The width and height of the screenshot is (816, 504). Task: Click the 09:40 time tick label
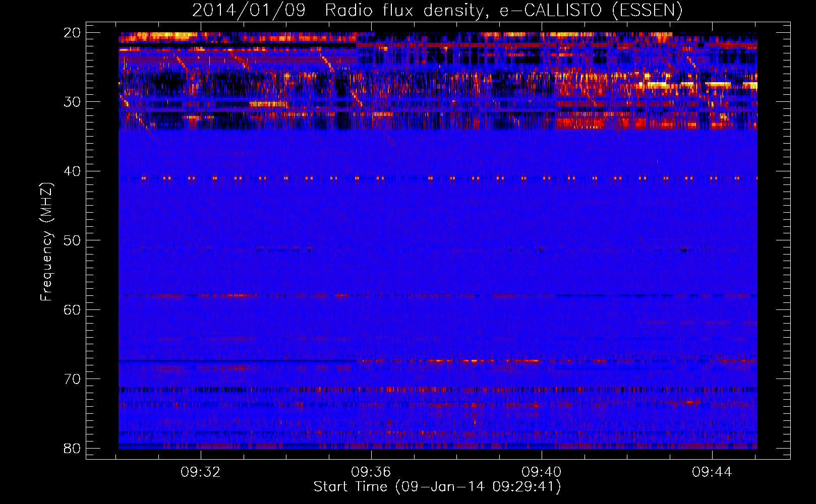pos(542,472)
